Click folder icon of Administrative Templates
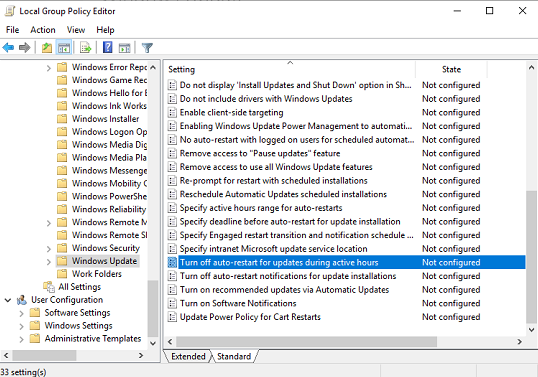Image resolution: width=538 pixels, height=377 pixels. click(35, 339)
